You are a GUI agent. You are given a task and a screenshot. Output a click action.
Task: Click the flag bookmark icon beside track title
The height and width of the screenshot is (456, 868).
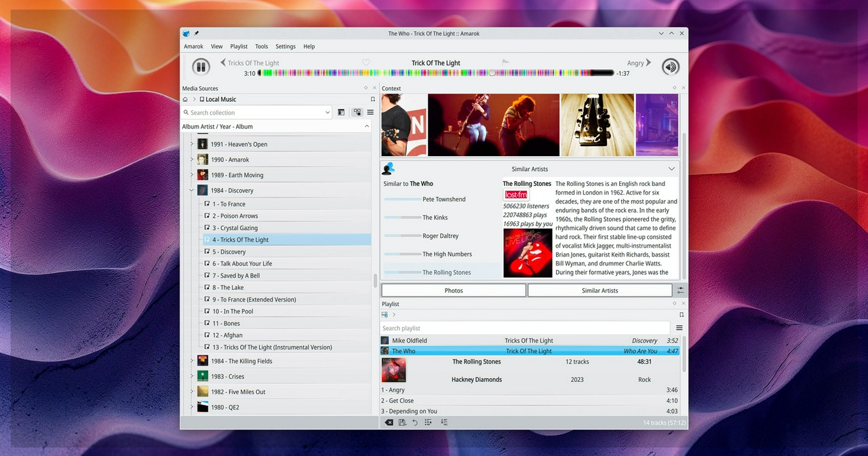(x=505, y=62)
